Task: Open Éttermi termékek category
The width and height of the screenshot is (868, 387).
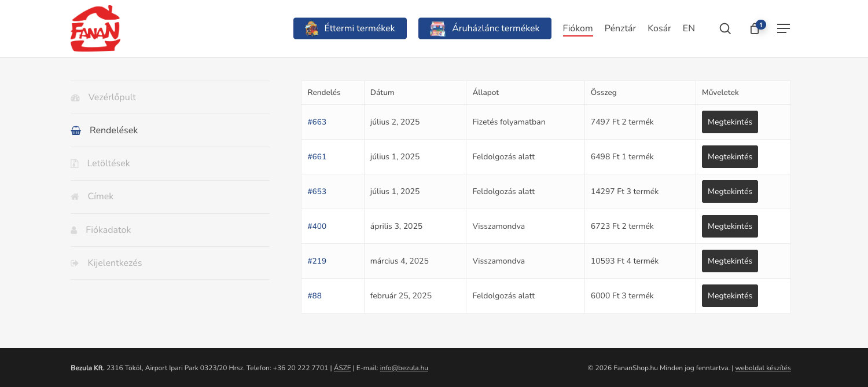Action: (x=350, y=28)
